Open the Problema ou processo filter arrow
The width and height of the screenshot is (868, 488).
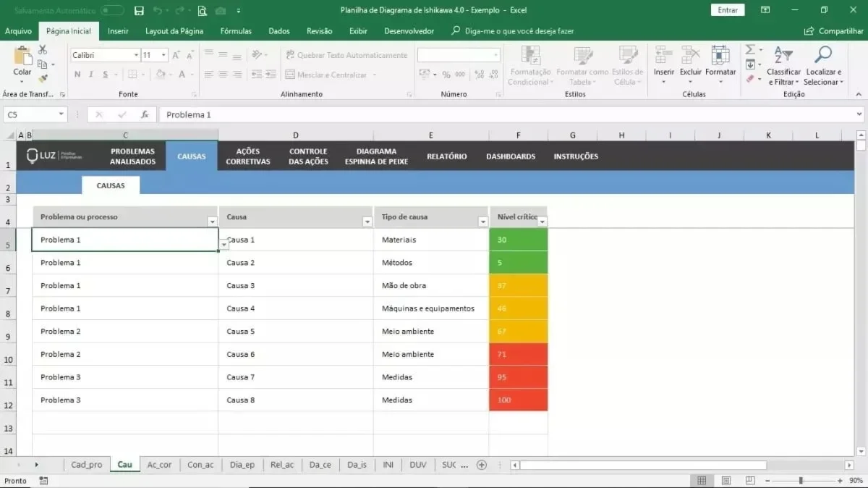coord(212,222)
